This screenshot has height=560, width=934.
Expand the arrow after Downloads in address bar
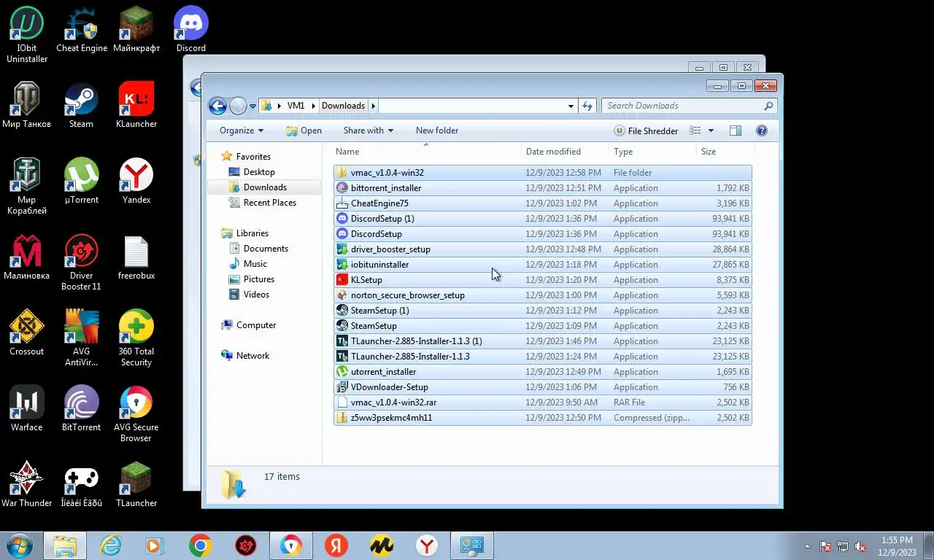[373, 106]
